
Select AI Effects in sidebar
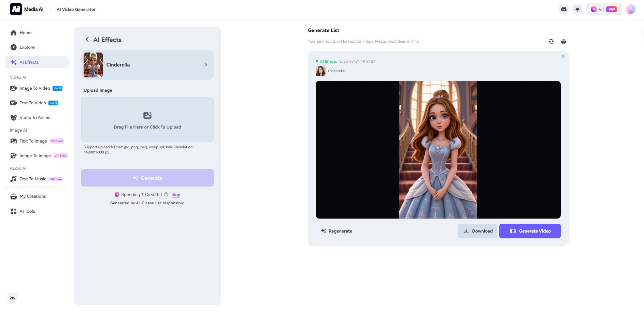(x=37, y=62)
